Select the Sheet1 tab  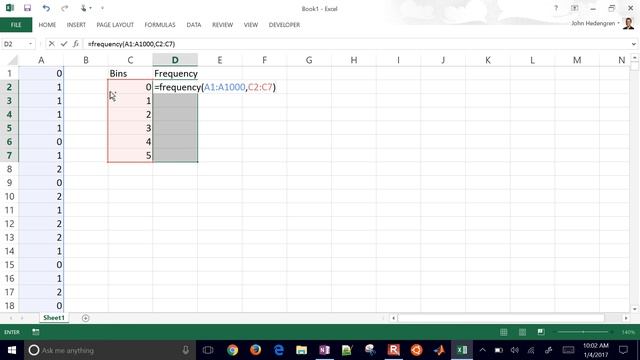click(53, 318)
